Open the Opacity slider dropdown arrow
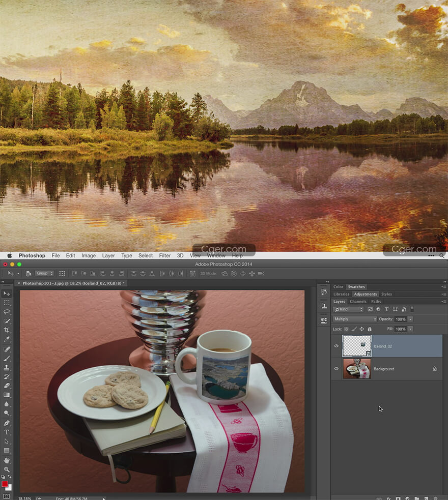This screenshot has width=448, height=500. click(410, 319)
